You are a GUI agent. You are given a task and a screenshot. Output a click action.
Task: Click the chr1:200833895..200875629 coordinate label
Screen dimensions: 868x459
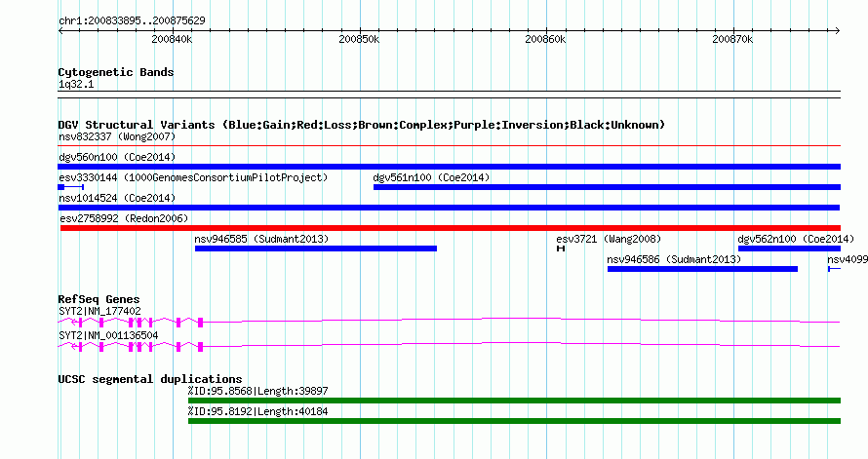coord(132,20)
